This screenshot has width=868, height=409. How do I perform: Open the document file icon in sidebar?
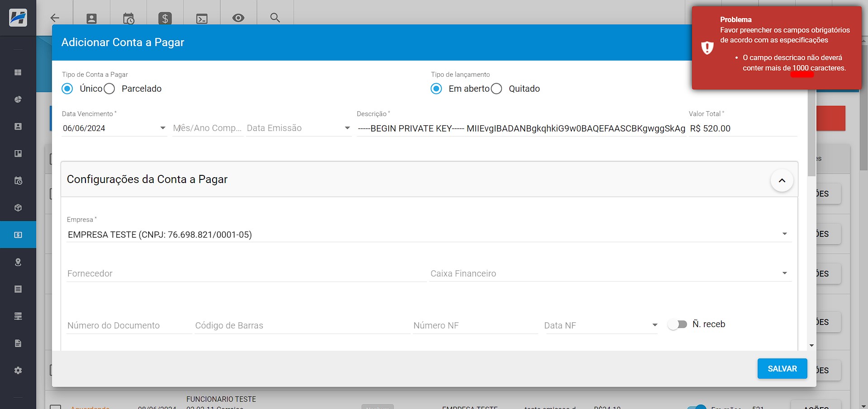click(x=18, y=343)
